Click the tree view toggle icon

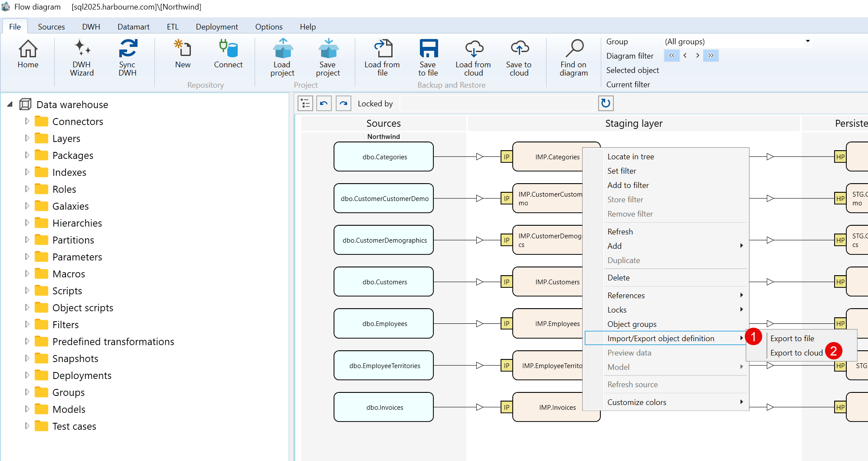(x=305, y=103)
